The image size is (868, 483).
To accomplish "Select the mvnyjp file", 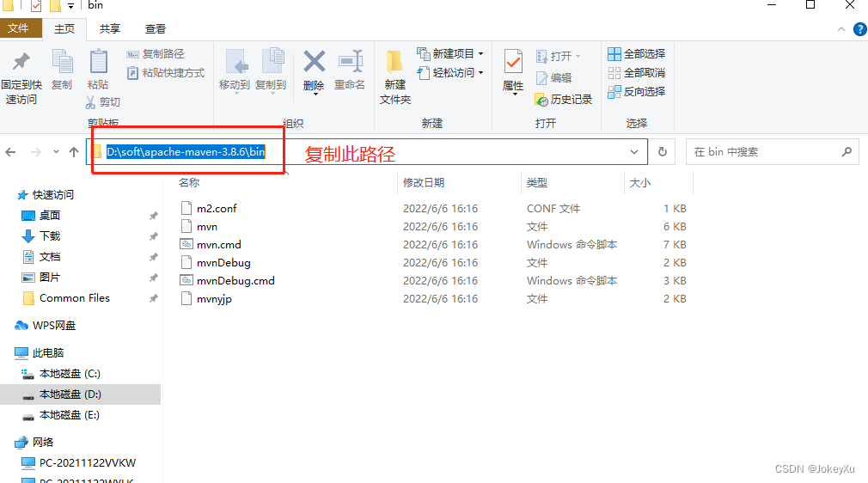I will pos(214,299).
